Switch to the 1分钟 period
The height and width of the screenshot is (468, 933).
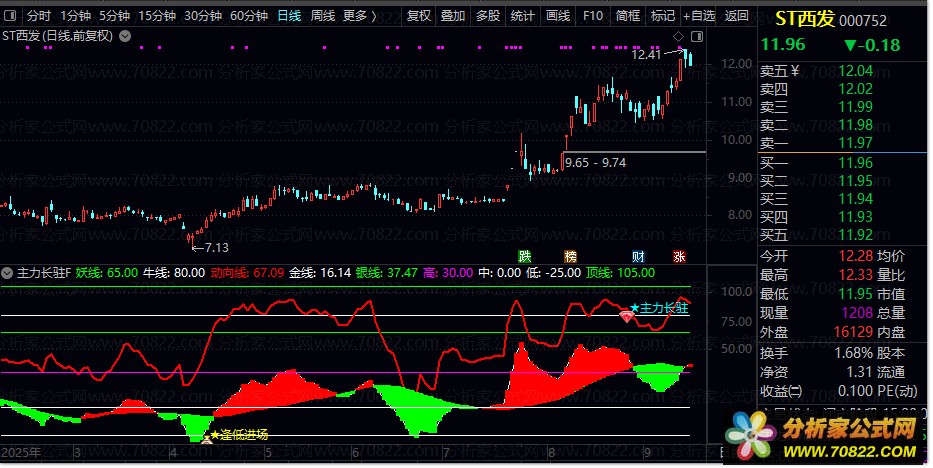(x=76, y=16)
